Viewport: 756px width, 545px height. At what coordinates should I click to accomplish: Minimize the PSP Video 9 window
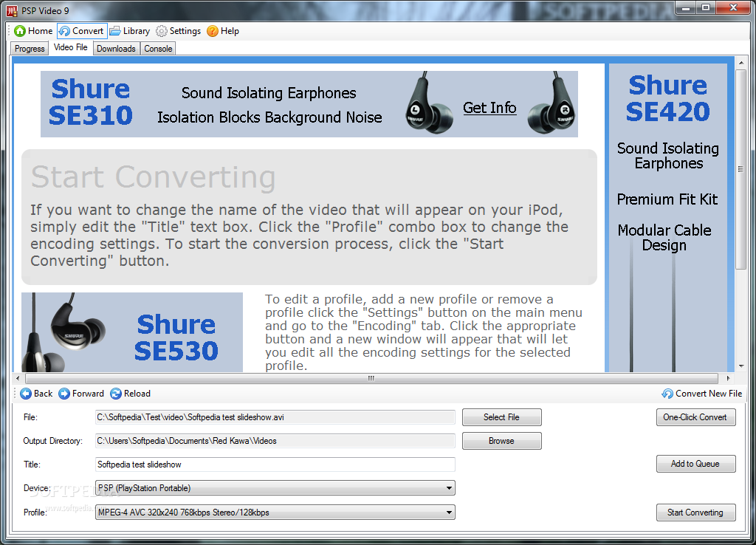click(x=686, y=7)
